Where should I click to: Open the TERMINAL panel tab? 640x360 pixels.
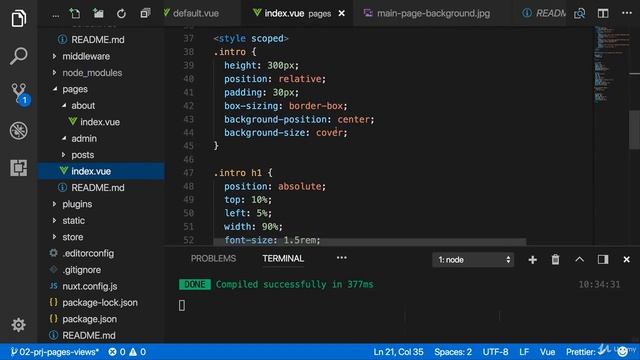click(283, 259)
